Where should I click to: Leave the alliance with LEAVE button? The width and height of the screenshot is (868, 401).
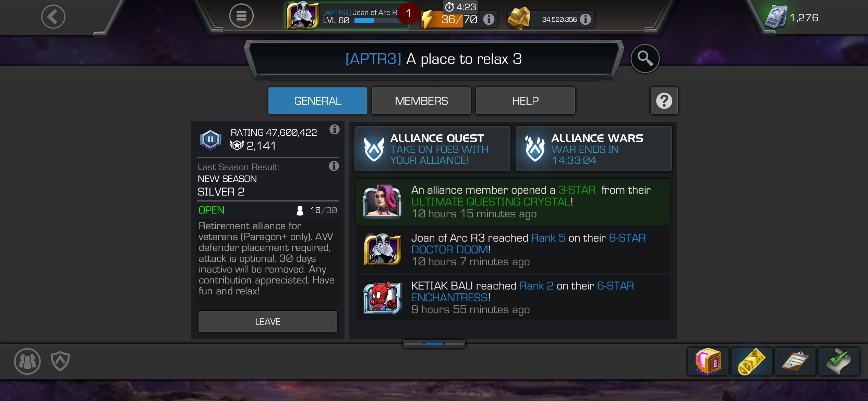pos(268,321)
